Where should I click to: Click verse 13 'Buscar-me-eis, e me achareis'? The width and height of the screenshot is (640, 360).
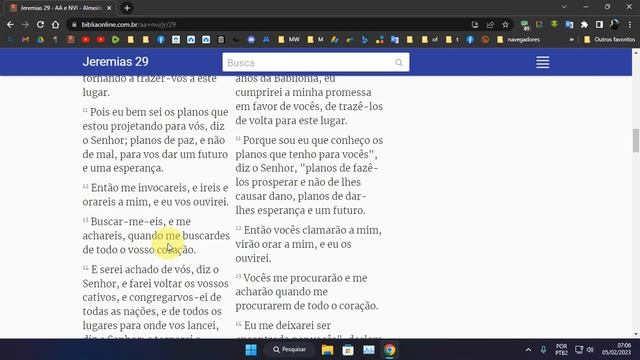tap(156, 236)
